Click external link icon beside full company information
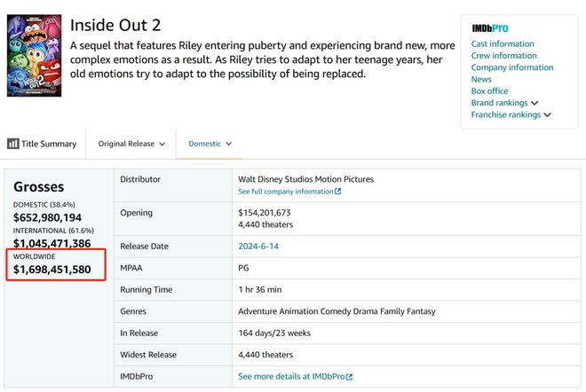Image resolution: width=586 pixels, height=392 pixels. tap(338, 192)
